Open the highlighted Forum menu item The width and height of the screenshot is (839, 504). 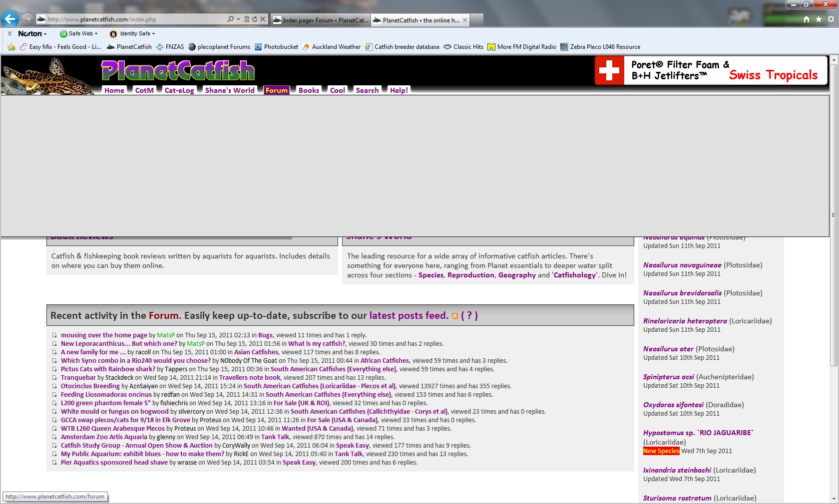(x=277, y=90)
